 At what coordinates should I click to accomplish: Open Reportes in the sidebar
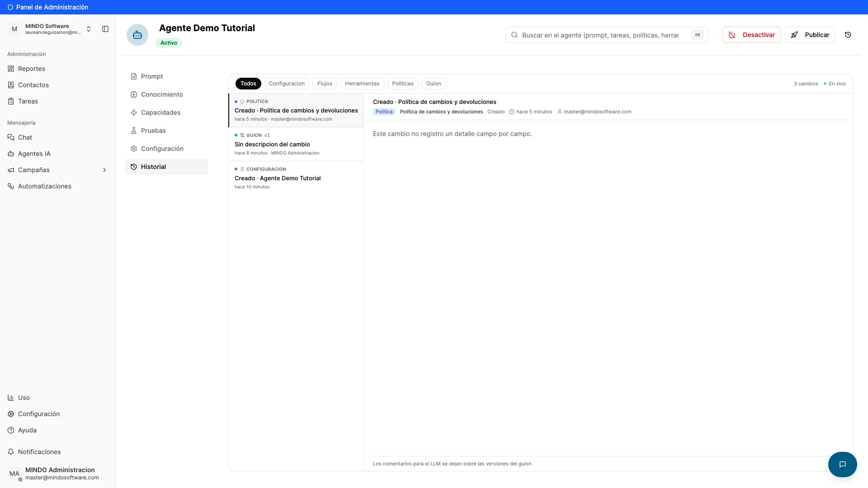tap(58, 69)
